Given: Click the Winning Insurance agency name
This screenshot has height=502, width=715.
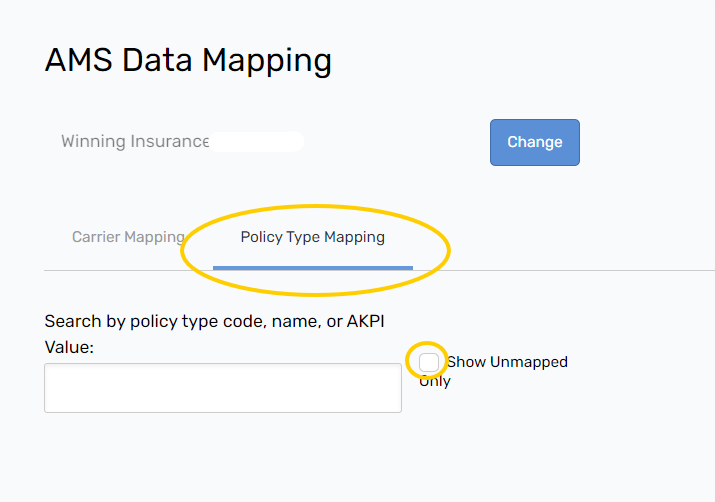Looking at the screenshot, I should click(135, 141).
